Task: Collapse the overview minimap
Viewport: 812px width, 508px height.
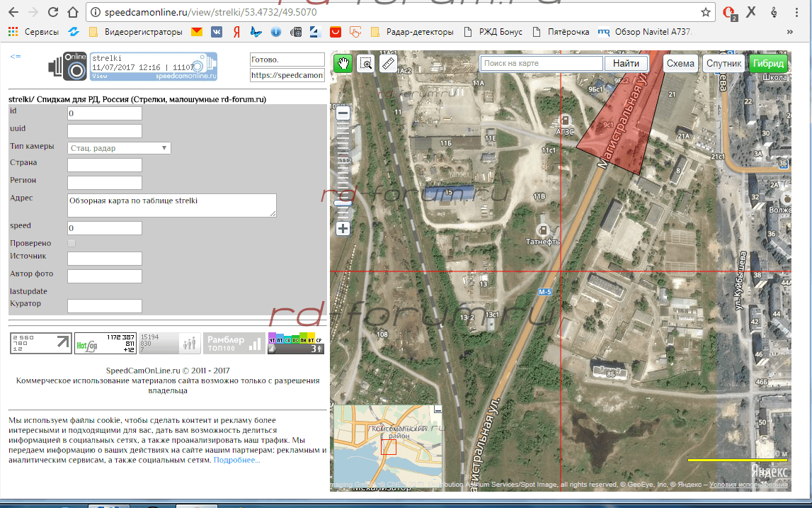Action: pos(438,410)
